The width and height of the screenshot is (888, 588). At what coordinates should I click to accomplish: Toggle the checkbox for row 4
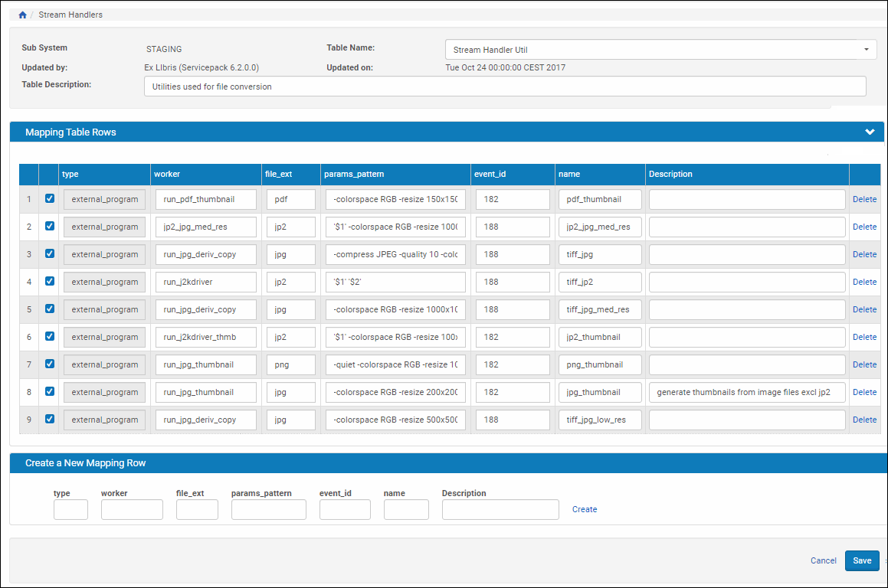[50, 282]
